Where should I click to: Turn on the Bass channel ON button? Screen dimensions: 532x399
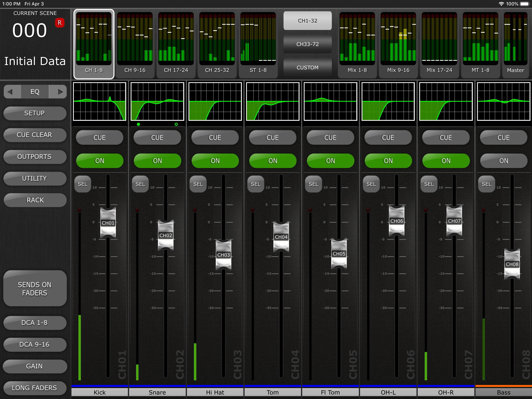[x=503, y=161]
